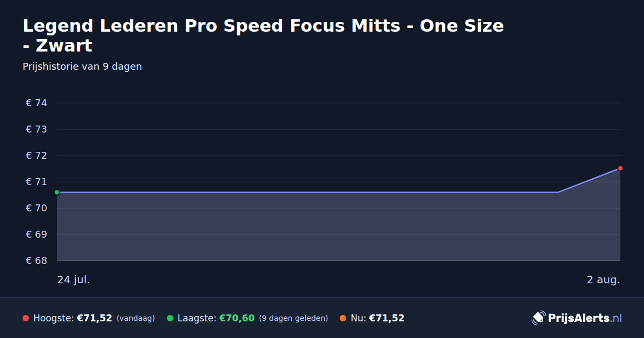644x338 pixels.
Task: Click the product title Legend Lederen Pro Speed
Action: tap(264, 35)
